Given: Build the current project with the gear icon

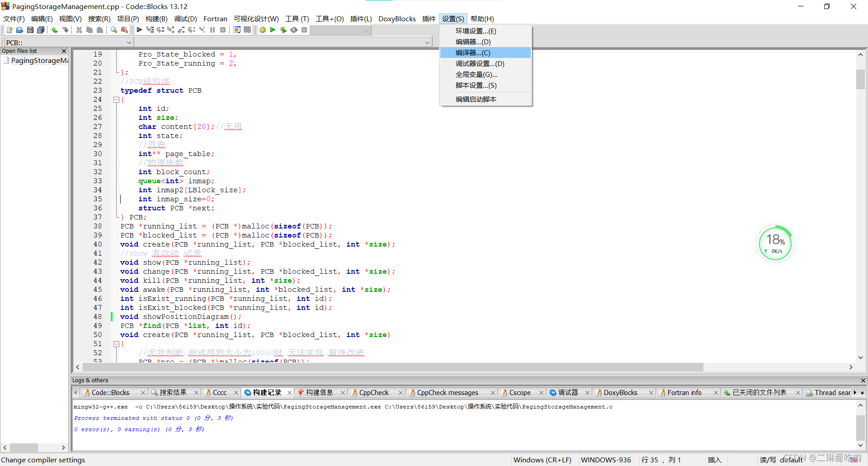Looking at the screenshot, I should click(263, 30).
